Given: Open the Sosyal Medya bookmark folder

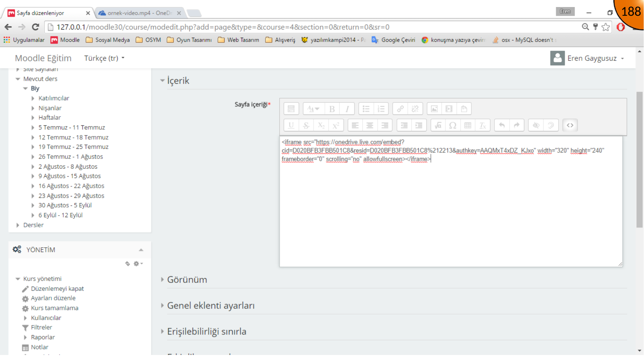Looking at the screenshot, I should point(108,40).
